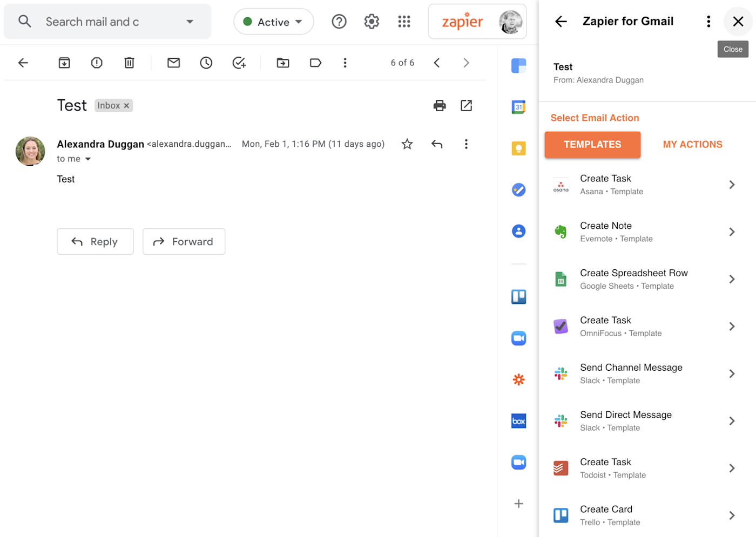Open the Support help icon

click(339, 22)
